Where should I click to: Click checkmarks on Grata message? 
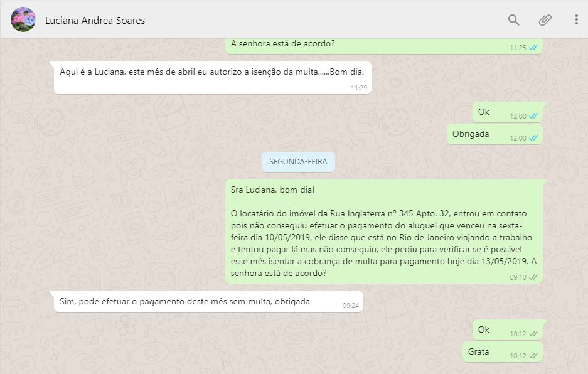coord(533,356)
